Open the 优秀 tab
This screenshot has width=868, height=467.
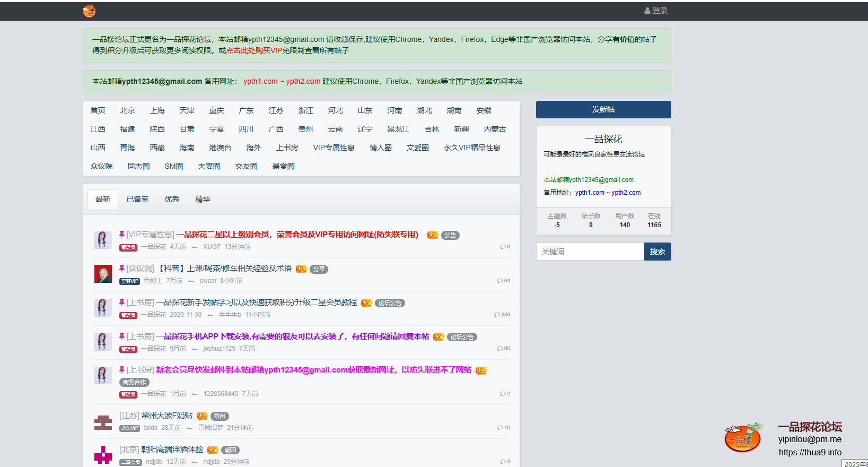tap(172, 199)
